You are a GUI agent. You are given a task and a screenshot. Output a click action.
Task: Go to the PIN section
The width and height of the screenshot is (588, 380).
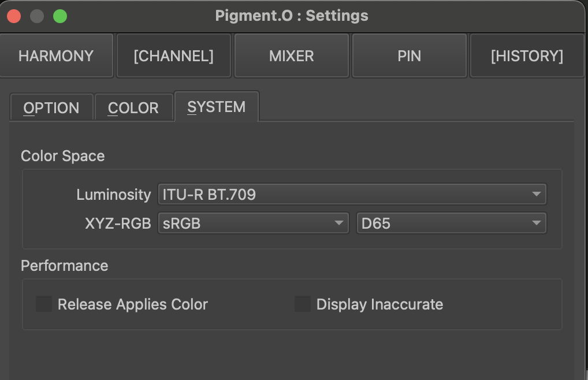pos(410,56)
